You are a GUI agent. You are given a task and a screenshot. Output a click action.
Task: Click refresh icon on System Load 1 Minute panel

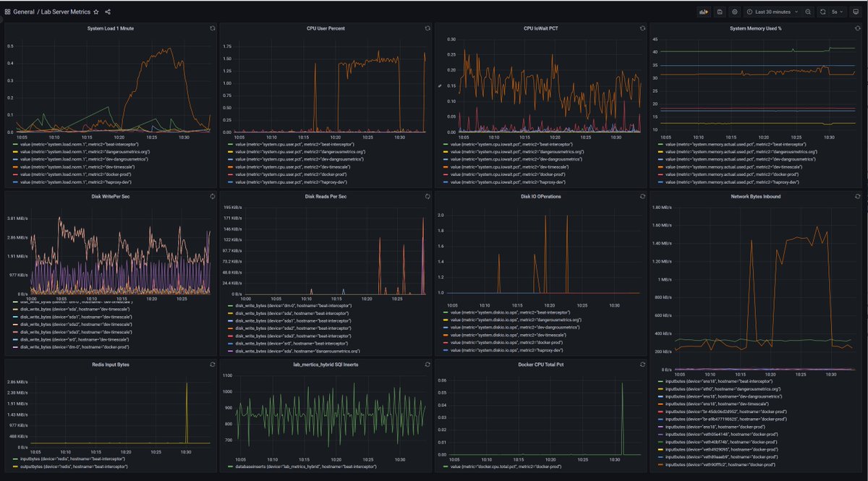pyautogui.click(x=212, y=27)
